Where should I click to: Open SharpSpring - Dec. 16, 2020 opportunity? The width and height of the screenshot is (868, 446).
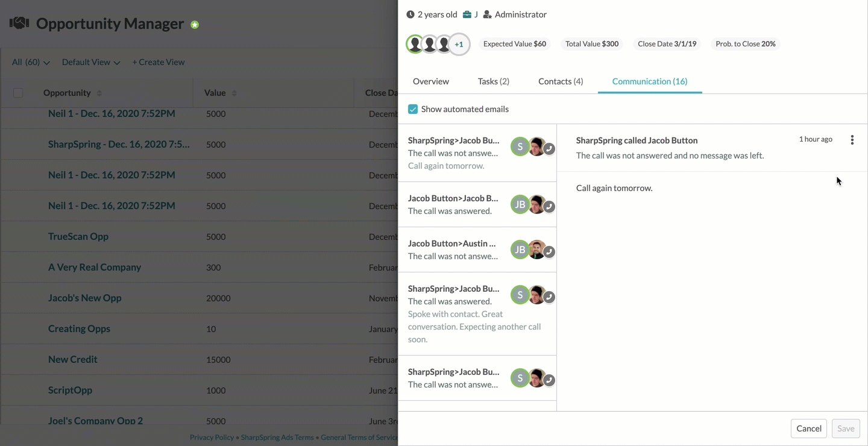119,144
